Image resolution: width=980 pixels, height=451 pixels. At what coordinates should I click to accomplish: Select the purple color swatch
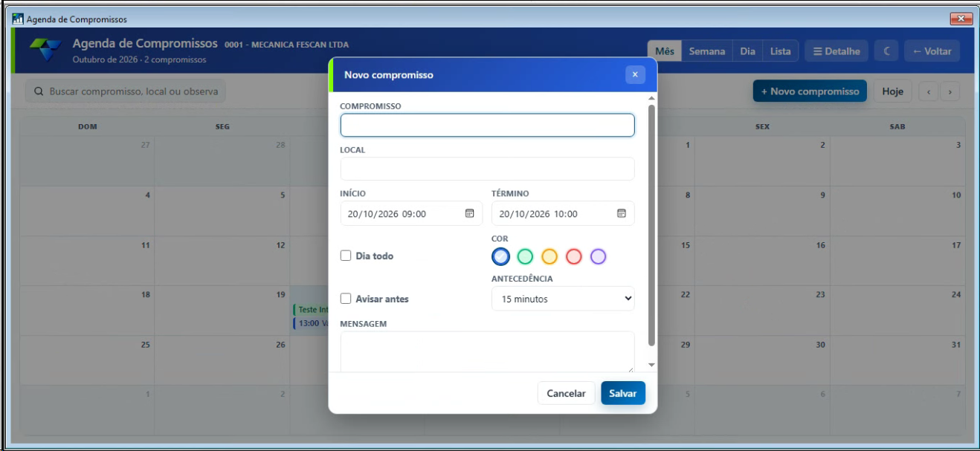599,256
